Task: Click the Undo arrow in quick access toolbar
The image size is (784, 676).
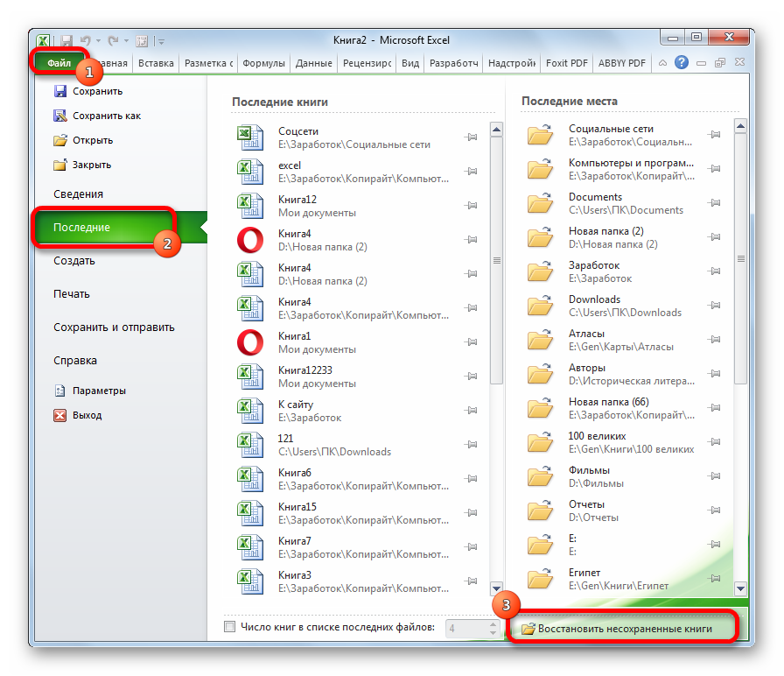Action: point(86,40)
